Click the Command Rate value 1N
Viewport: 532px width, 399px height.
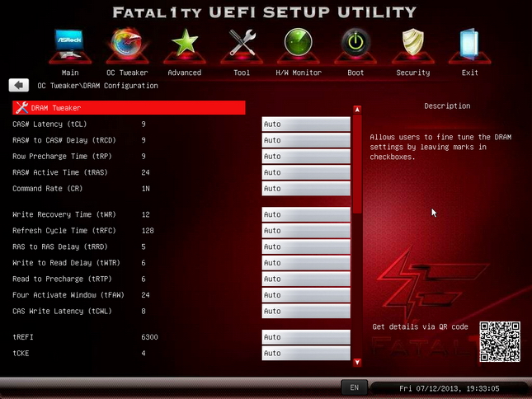(x=145, y=189)
